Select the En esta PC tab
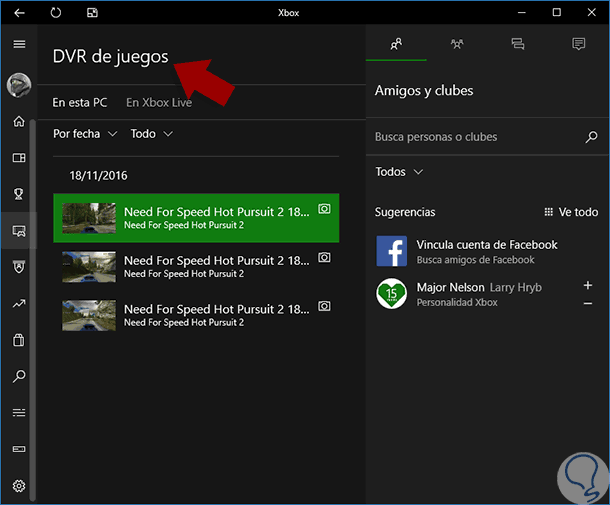 tap(80, 103)
